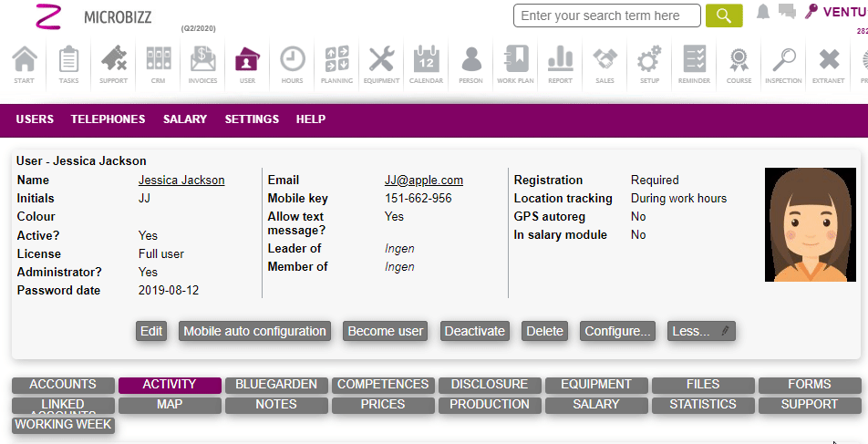Image resolution: width=868 pixels, height=444 pixels.
Task: Click the green search button
Action: pyautogui.click(x=724, y=15)
